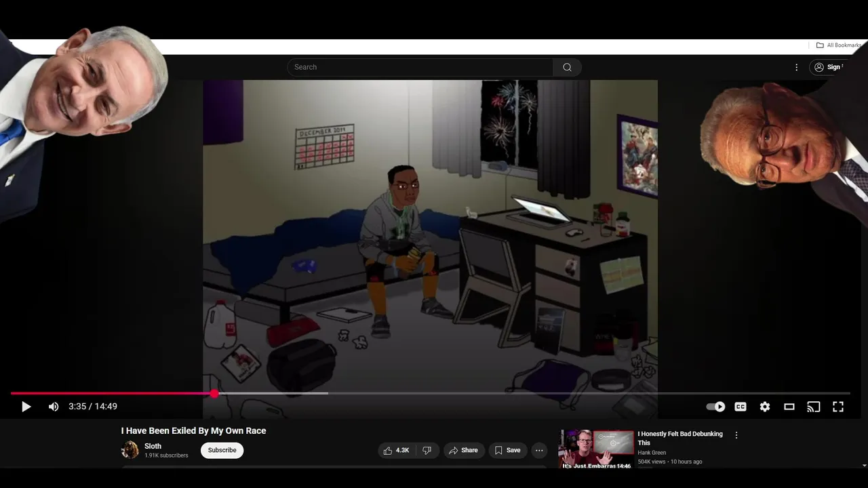Open Hank Green video thumbnail
The width and height of the screenshot is (868, 488).
[596, 449]
